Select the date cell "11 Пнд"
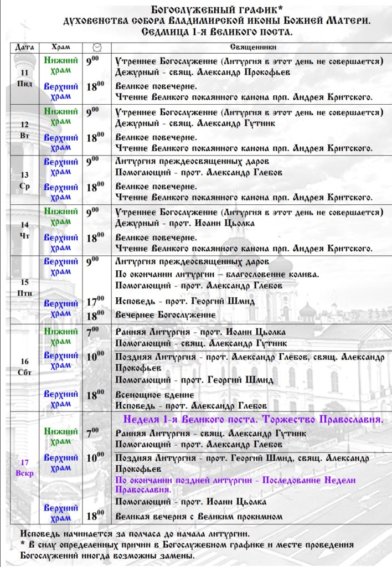The height and width of the screenshot is (567, 392). point(24,78)
